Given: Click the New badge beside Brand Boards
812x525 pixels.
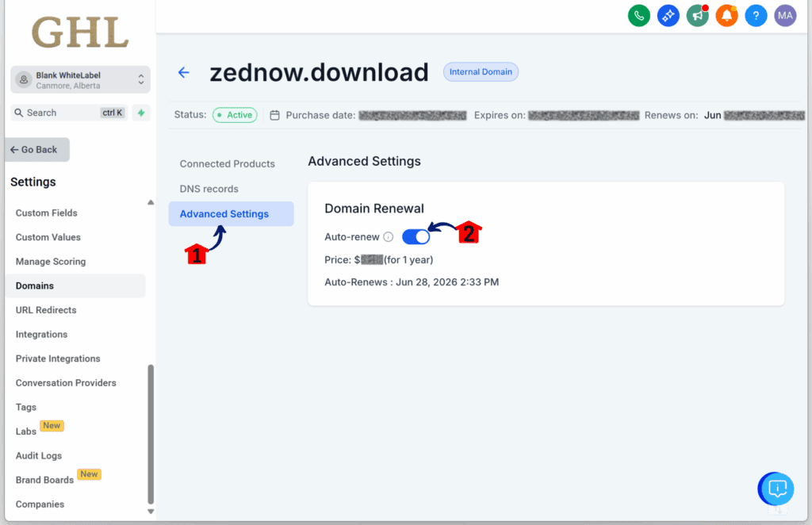Looking at the screenshot, I should coord(89,474).
